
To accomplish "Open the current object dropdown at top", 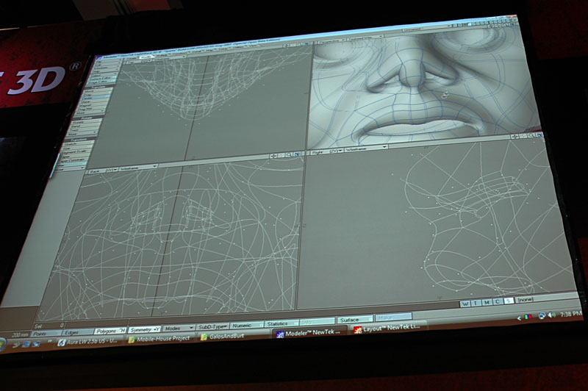I will [427, 28].
